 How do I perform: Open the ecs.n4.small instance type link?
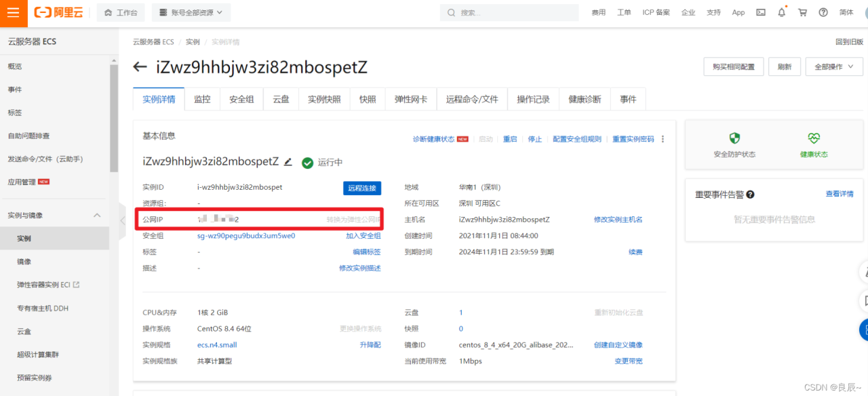217,345
